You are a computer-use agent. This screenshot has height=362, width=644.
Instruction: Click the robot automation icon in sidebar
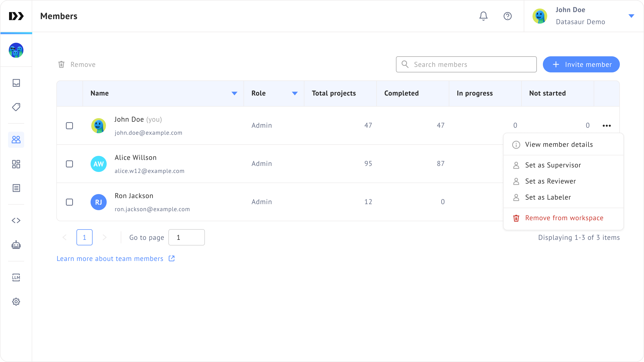pyautogui.click(x=16, y=245)
